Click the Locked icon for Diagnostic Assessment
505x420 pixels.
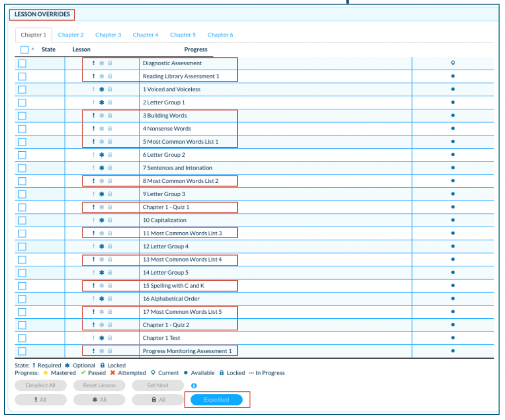[110, 63]
